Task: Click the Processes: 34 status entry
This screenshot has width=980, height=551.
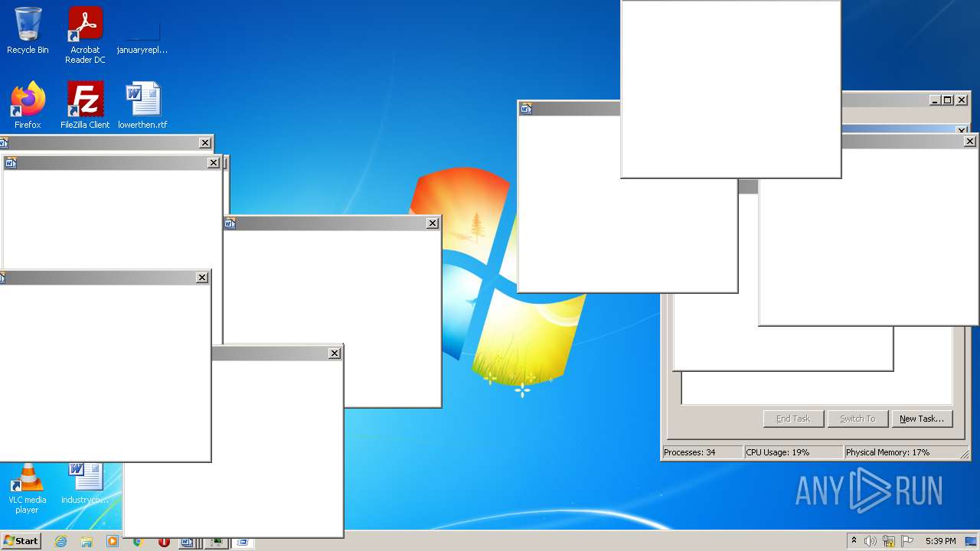Action: (702, 452)
